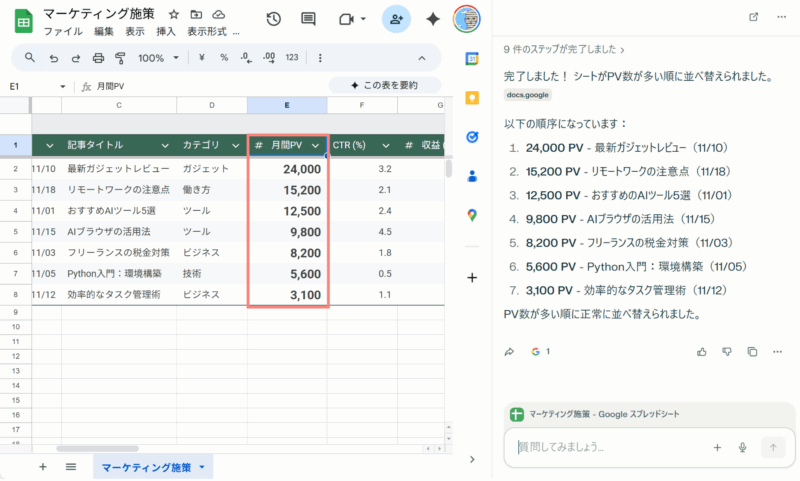The image size is (800, 481).
Task: Open version history clock icon
Action: coord(274,19)
